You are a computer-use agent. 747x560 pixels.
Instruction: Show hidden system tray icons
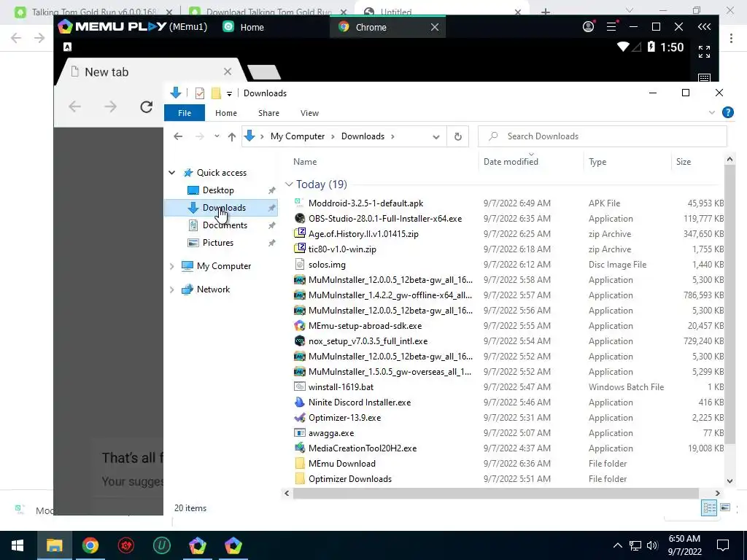617,545
